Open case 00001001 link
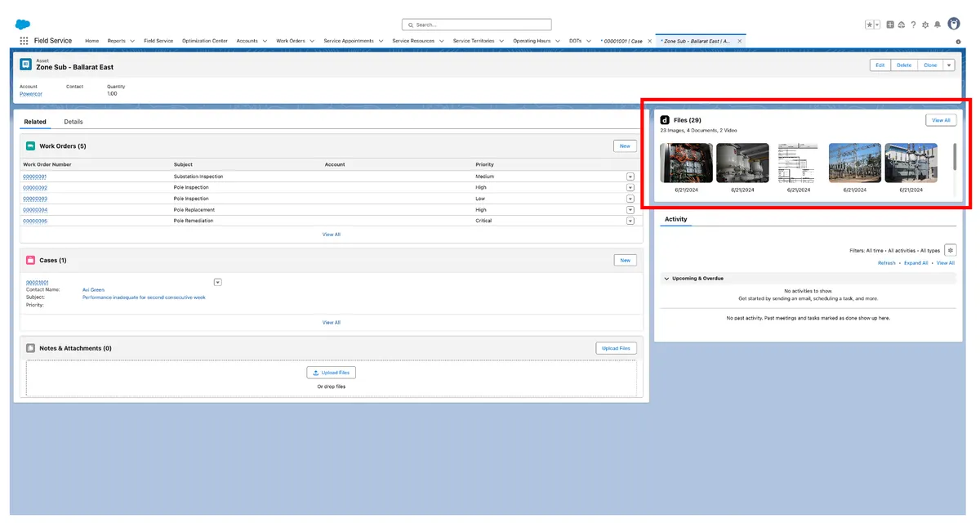Image resolution: width=980 pixels, height=523 pixels. click(38, 282)
